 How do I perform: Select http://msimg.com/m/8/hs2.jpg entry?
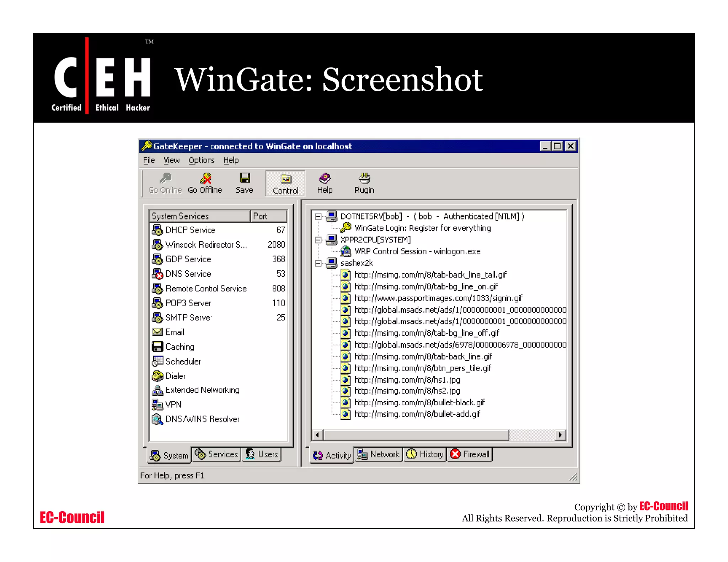click(407, 391)
